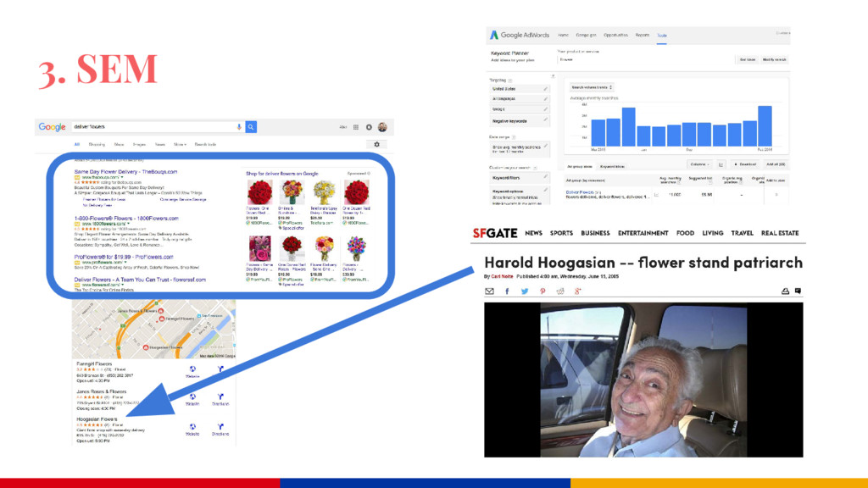The image size is (868, 488).
Task: Click blue magnifier search button
Action: pyautogui.click(x=251, y=127)
